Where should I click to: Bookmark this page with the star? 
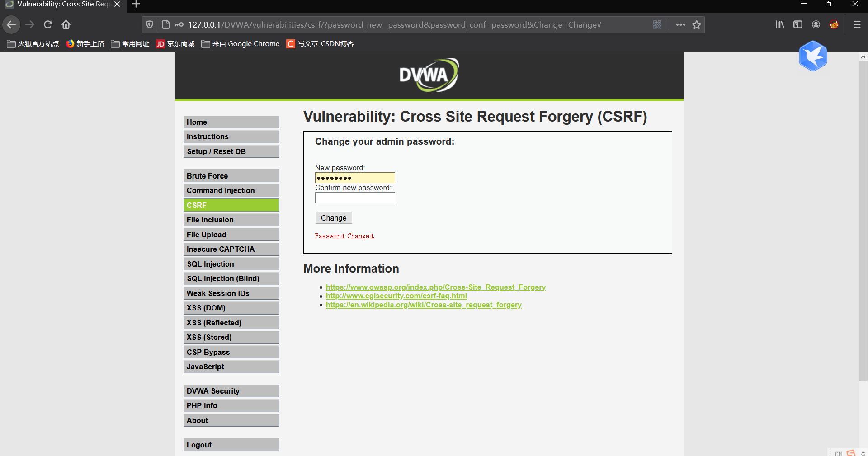coord(697,24)
